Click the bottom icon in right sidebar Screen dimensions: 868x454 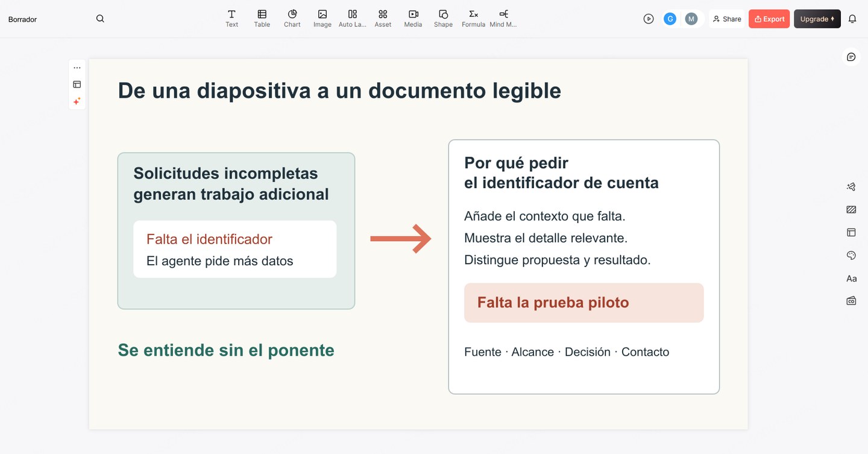[x=851, y=300]
